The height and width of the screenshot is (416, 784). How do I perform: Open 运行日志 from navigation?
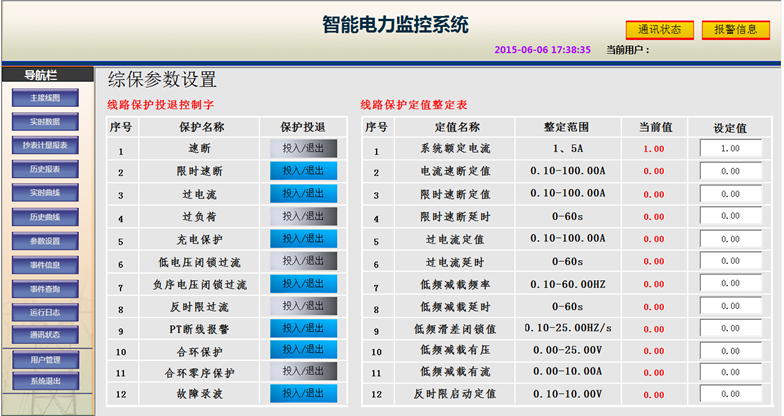[x=45, y=312]
